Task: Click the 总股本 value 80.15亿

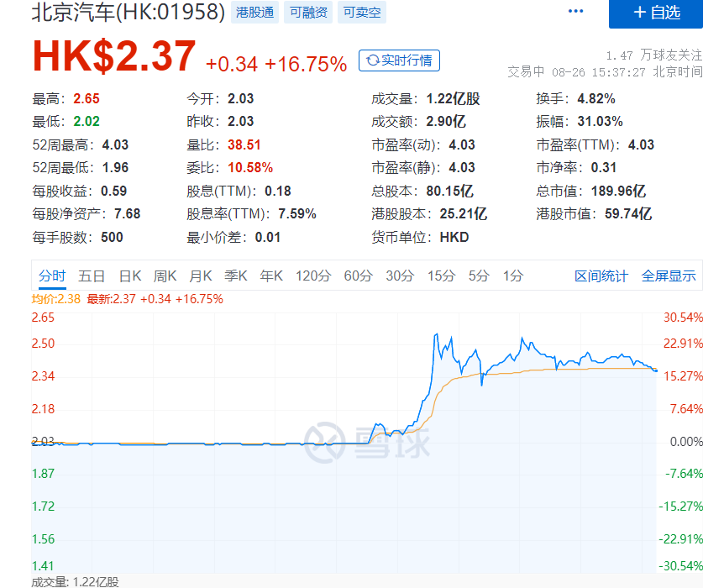Action: point(449,191)
